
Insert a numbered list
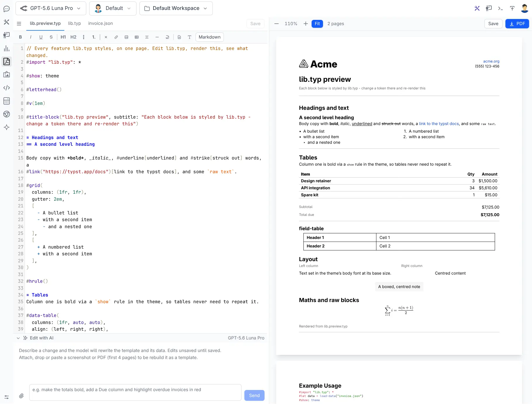point(94,37)
